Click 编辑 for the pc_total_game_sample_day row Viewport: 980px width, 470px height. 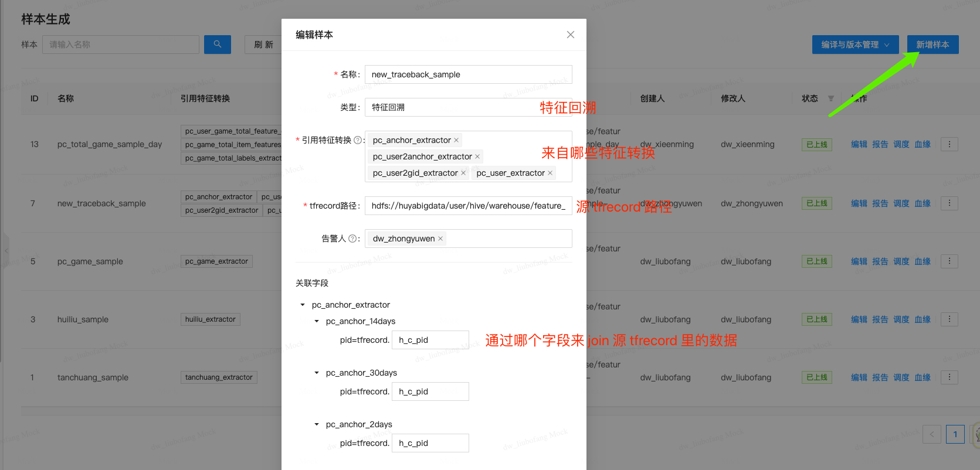859,144
